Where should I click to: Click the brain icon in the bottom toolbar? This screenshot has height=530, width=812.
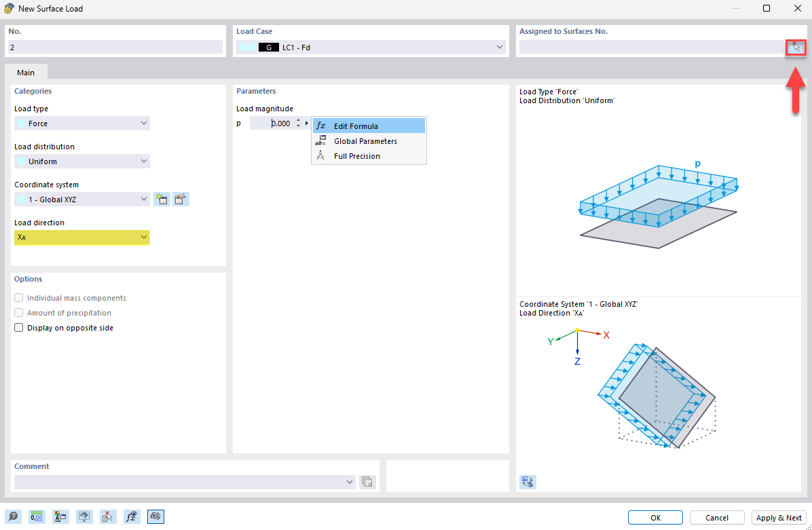155,516
